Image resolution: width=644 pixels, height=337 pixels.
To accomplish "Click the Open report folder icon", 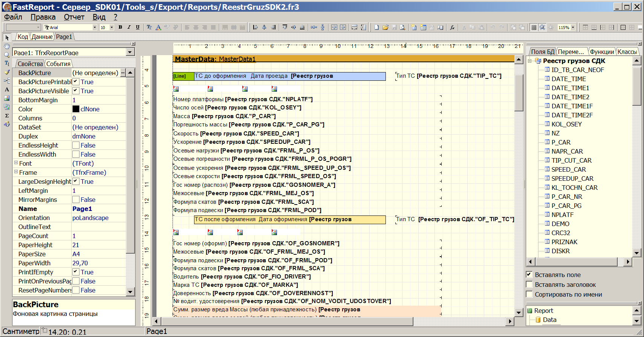I will [x=385, y=27].
